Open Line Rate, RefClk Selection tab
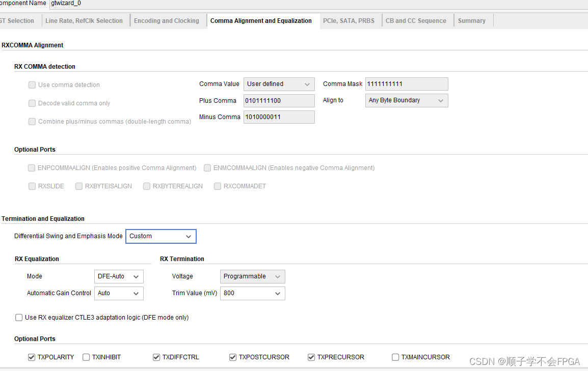This screenshot has height=371, width=588. click(84, 20)
